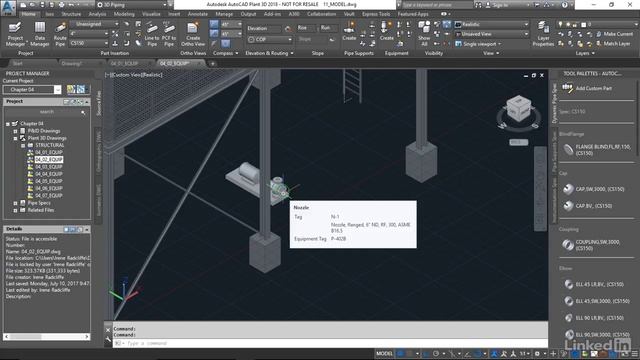The width and height of the screenshot is (640, 360).
Task: Select ELL 45 SW 3000 palette item
Action: pyautogui.click(x=597, y=301)
